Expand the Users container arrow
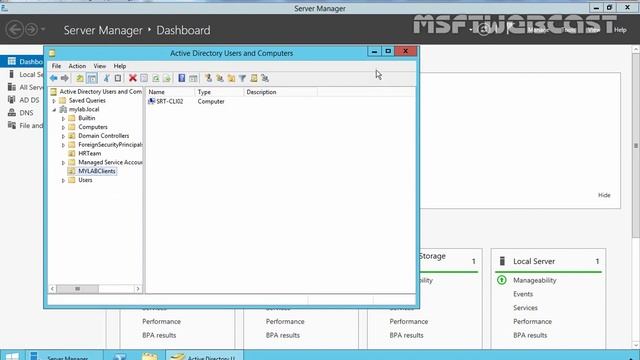640x360 pixels. point(63,180)
